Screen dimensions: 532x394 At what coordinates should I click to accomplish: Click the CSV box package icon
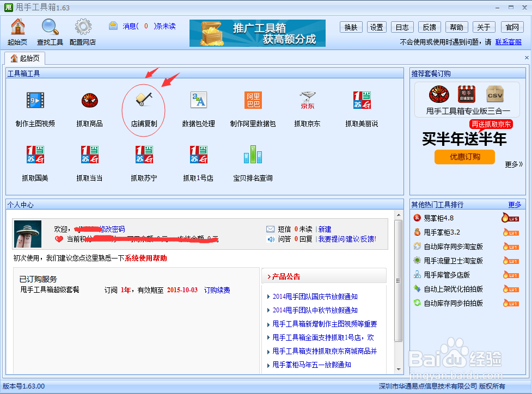[494, 94]
